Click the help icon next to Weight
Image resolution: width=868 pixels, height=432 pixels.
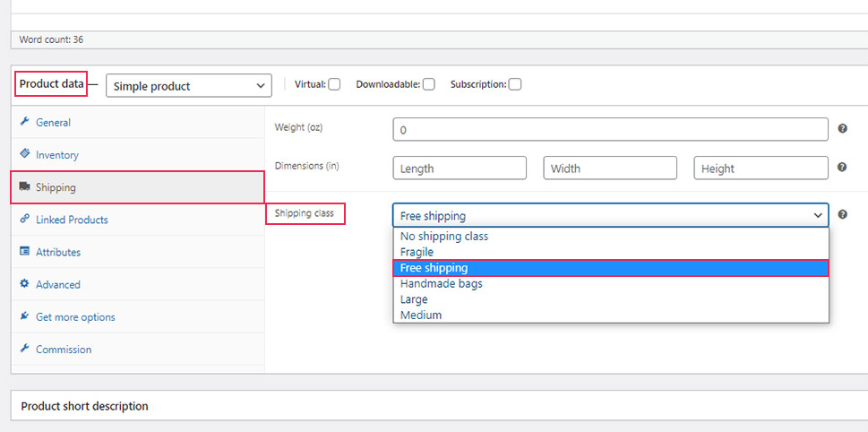click(x=842, y=128)
